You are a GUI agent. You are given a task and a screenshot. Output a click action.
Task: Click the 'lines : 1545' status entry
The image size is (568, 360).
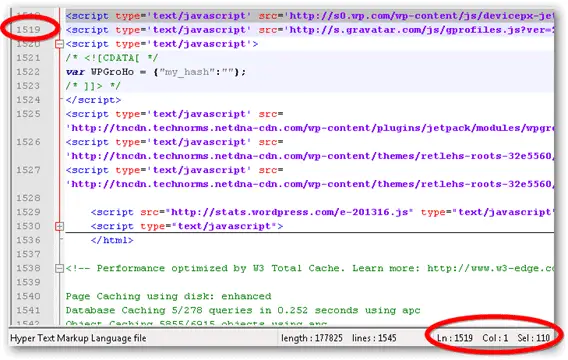coord(374,338)
